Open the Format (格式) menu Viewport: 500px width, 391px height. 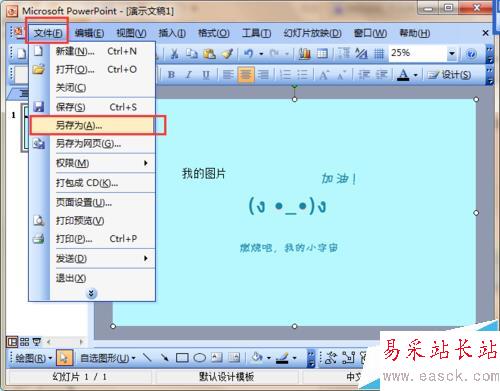point(213,33)
